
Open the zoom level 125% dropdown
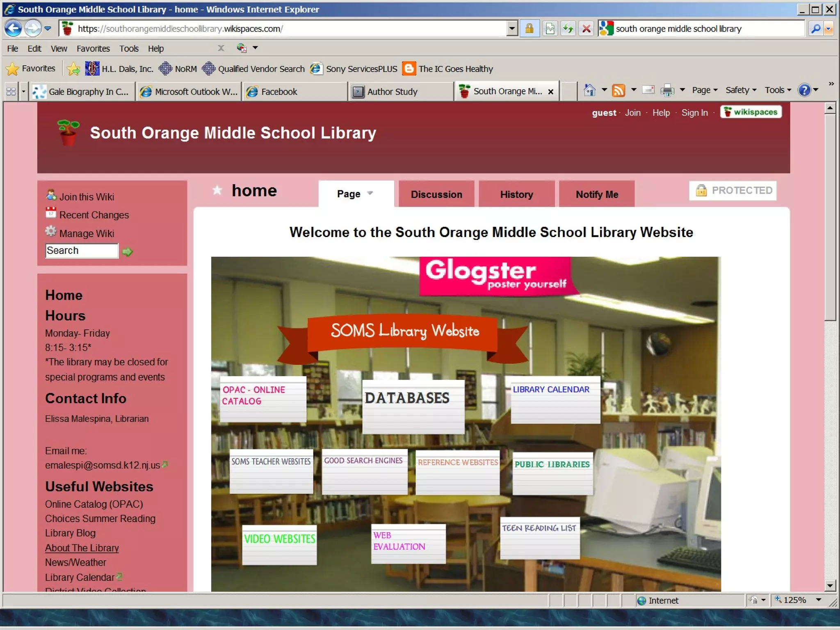[818, 600]
